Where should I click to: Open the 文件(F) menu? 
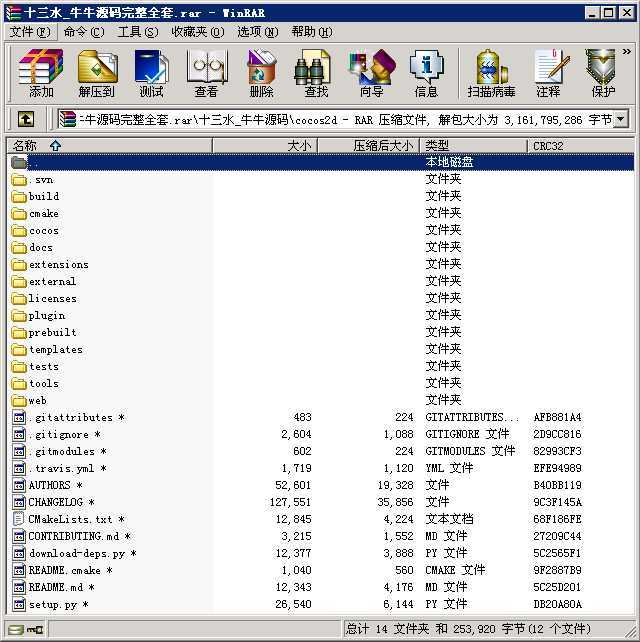click(30, 31)
